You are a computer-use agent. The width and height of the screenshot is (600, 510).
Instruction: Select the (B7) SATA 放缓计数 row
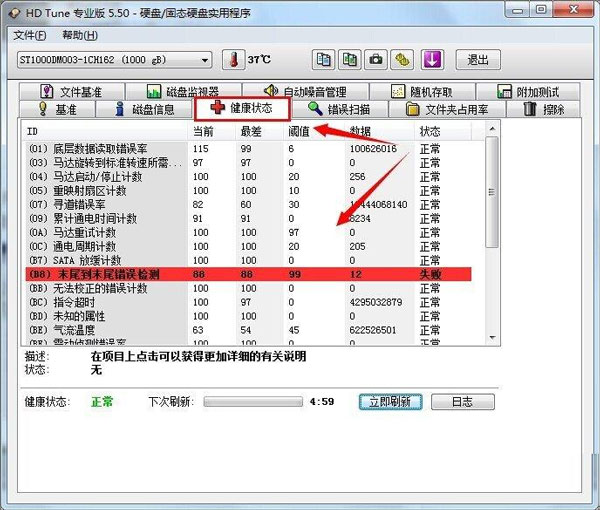click(249, 261)
